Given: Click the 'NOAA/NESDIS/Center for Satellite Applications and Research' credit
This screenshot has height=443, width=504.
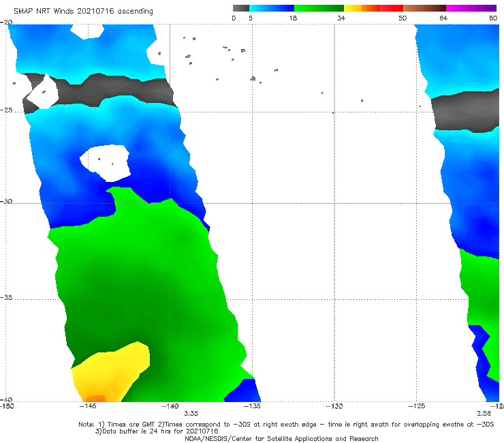Looking at the screenshot, I should [281, 439].
